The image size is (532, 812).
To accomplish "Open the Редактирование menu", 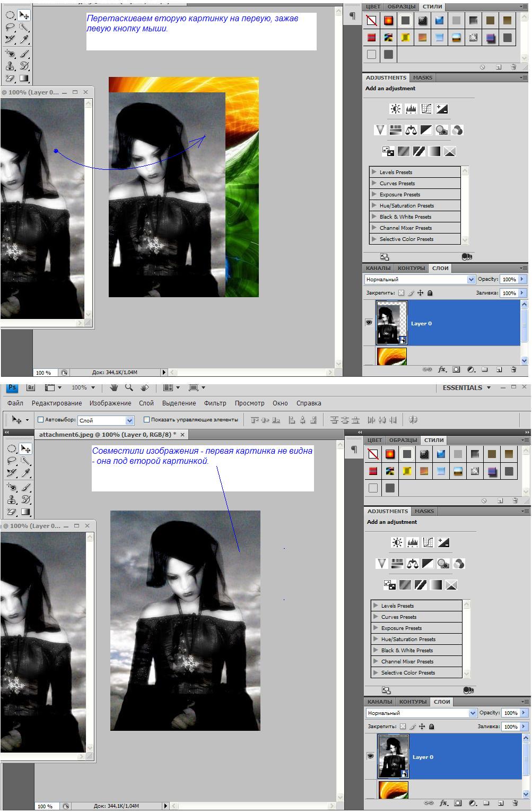I will point(57,403).
